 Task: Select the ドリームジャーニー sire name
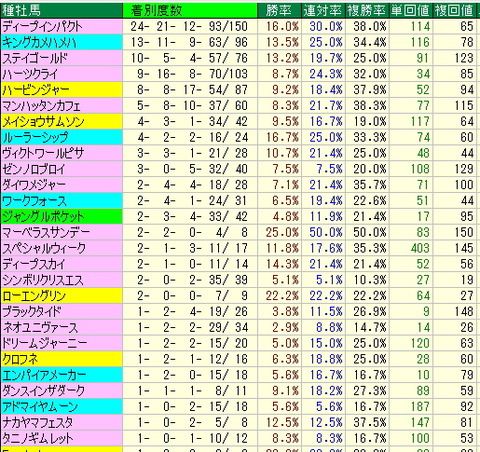(x=45, y=343)
